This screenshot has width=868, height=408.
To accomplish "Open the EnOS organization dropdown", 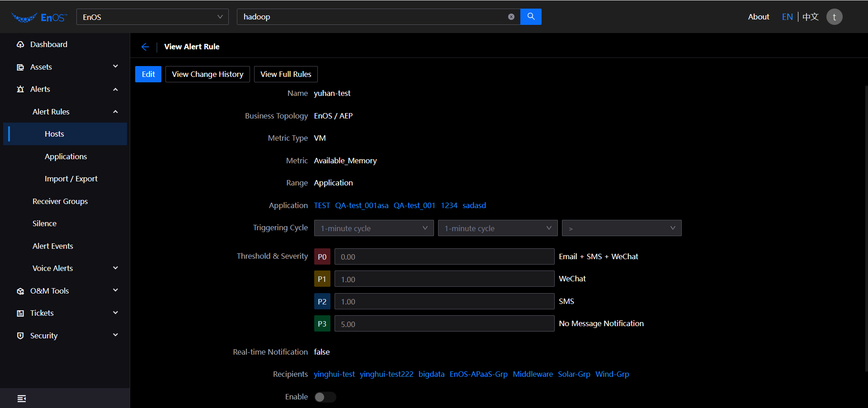I will [152, 17].
